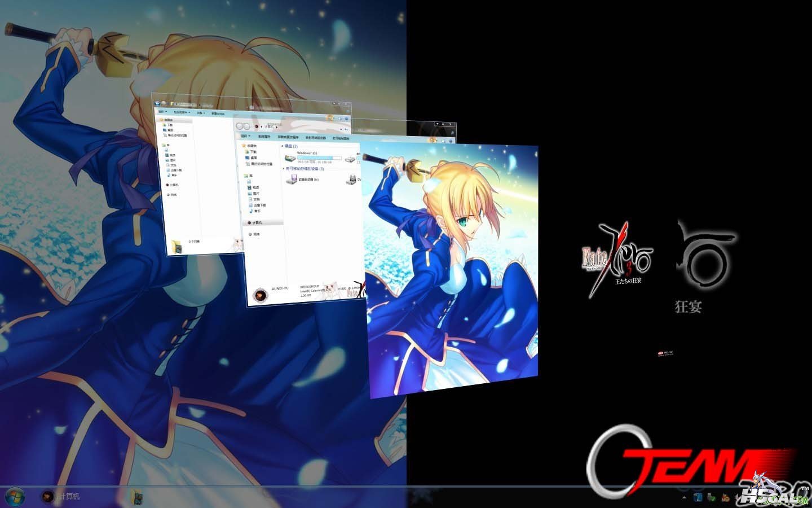Open 包含到库中 dropdown in the folder window
812x508 pixels.
(182, 112)
